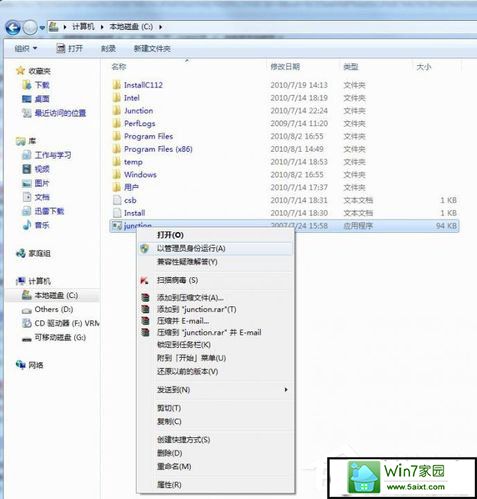Select the CD 驱动器 (F:) drive
The image size is (477, 499).
(60, 323)
